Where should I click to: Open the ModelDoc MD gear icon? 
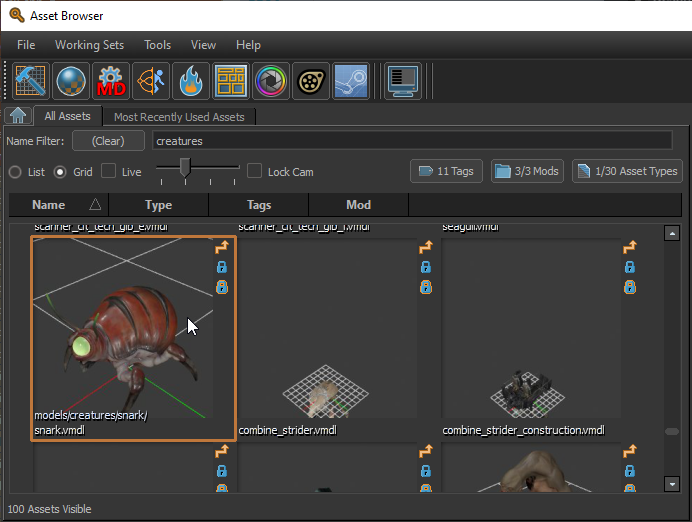pos(109,81)
